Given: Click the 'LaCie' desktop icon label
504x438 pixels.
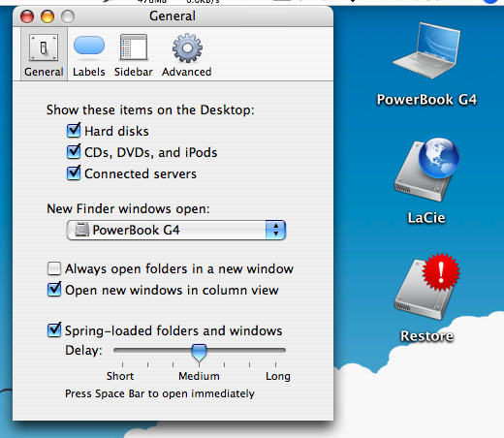Looking at the screenshot, I should pos(426,218).
